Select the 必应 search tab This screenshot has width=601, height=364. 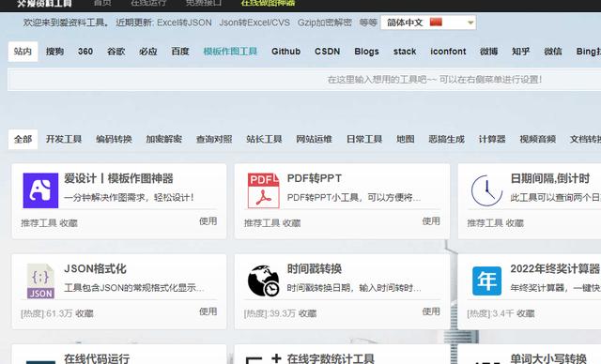pos(148,52)
